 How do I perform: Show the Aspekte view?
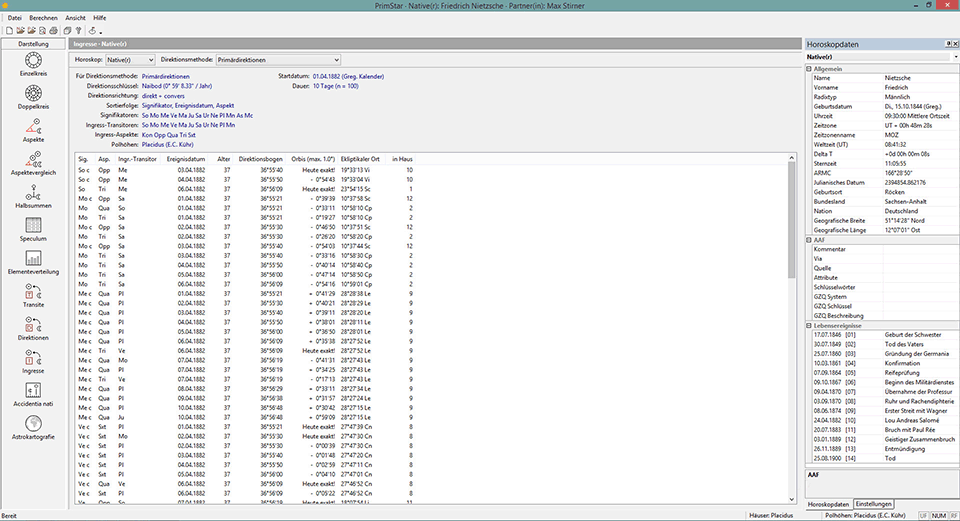click(33, 130)
